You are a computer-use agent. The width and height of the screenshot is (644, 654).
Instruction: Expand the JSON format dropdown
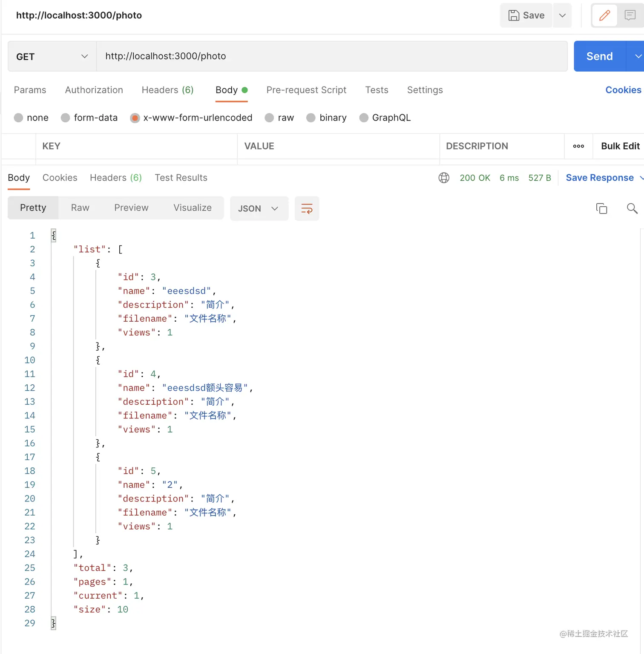click(x=259, y=208)
